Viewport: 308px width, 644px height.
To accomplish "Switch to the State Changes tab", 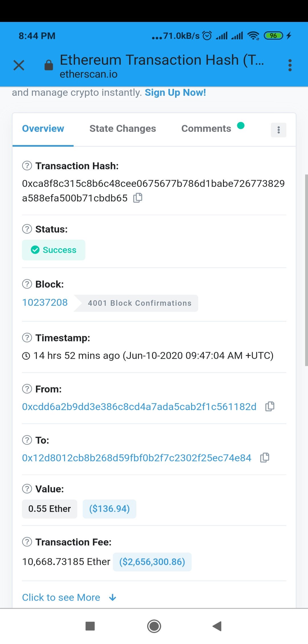I will point(123,129).
